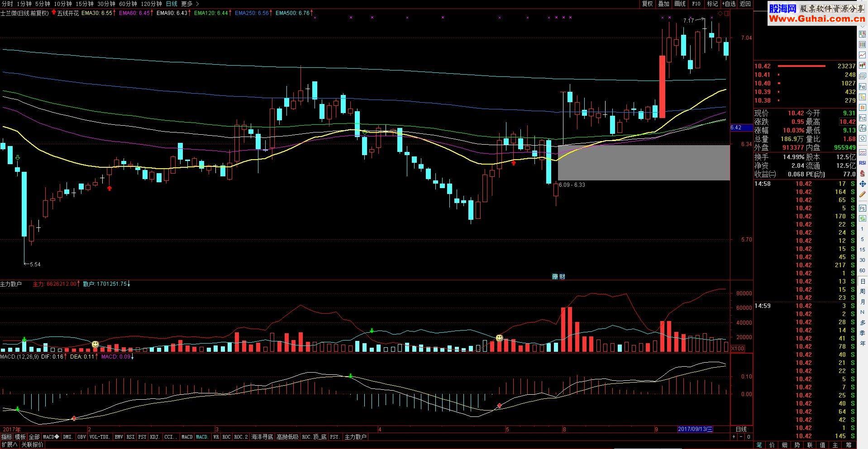
Task: Click the 日线 period label at bottom right
Action: click(741, 429)
